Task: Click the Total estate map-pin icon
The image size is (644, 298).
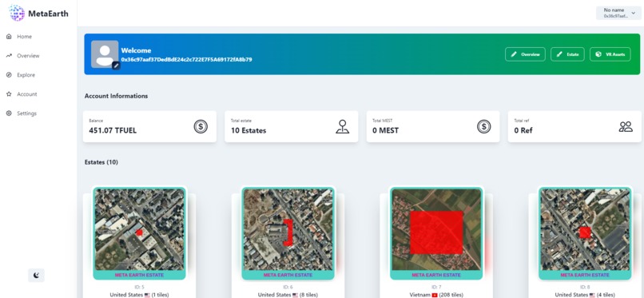Action: point(342,126)
